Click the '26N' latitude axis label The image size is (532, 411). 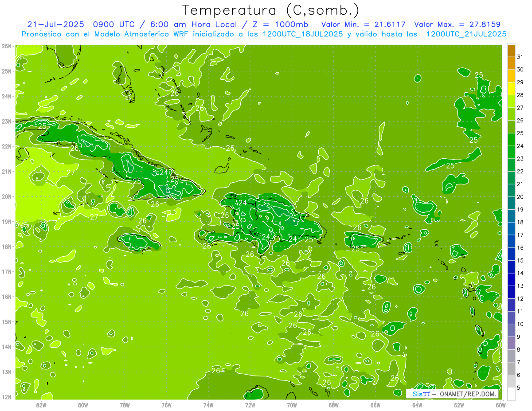7,46
